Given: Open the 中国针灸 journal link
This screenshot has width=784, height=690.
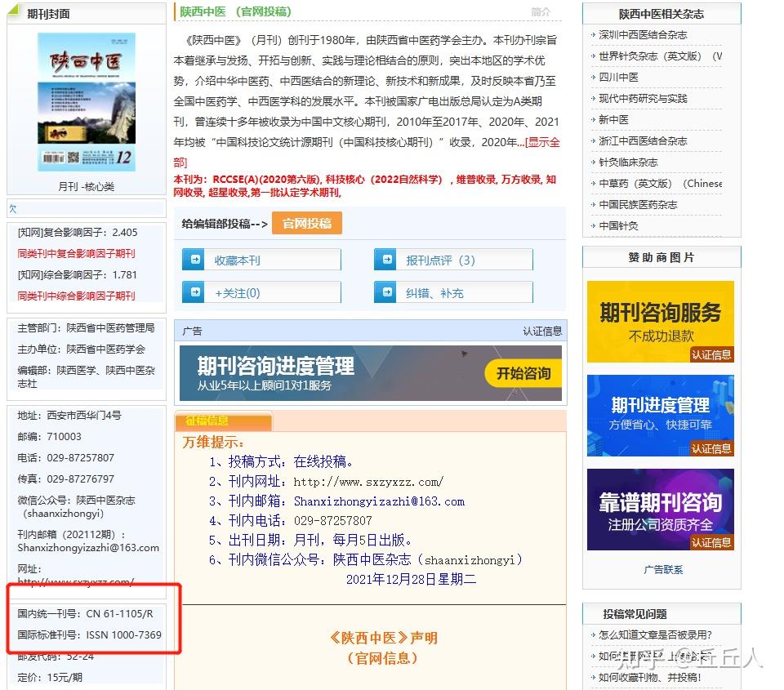Looking at the screenshot, I should click(617, 225).
